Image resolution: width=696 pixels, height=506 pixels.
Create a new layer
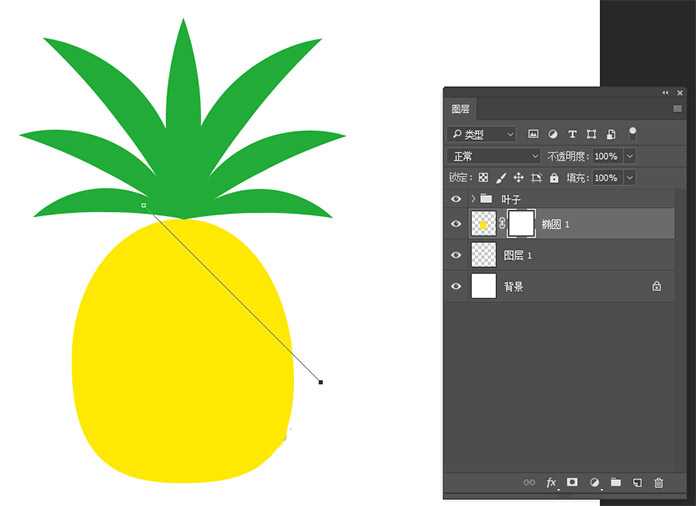click(637, 483)
